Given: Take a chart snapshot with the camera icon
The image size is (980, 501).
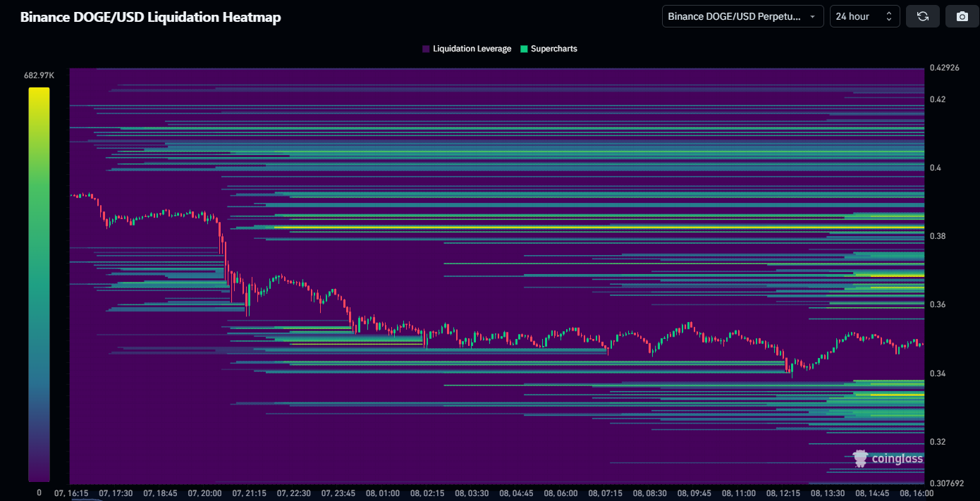Looking at the screenshot, I should pyautogui.click(x=962, y=16).
